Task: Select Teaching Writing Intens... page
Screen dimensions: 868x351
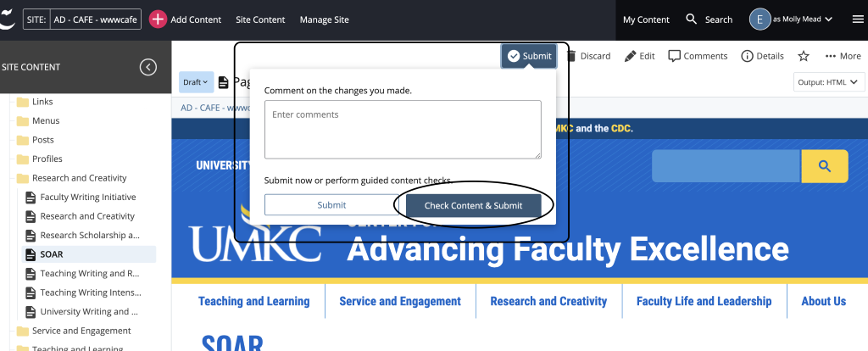Action: pyautogui.click(x=90, y=292)
